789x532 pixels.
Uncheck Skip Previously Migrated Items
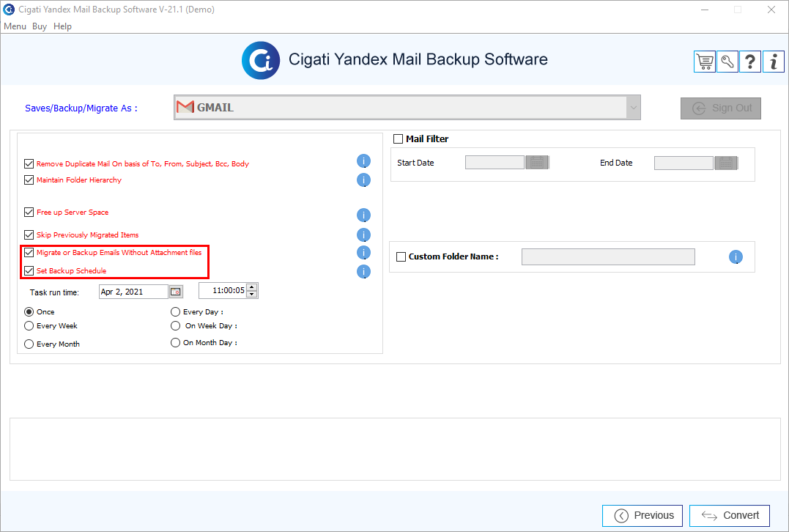point(29,234)
